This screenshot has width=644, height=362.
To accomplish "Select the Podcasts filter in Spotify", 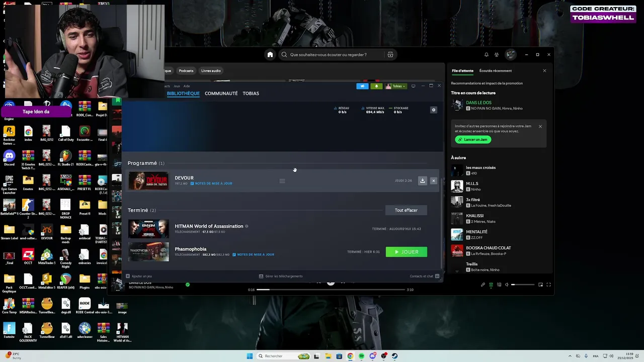I will [x=186, y=71].
